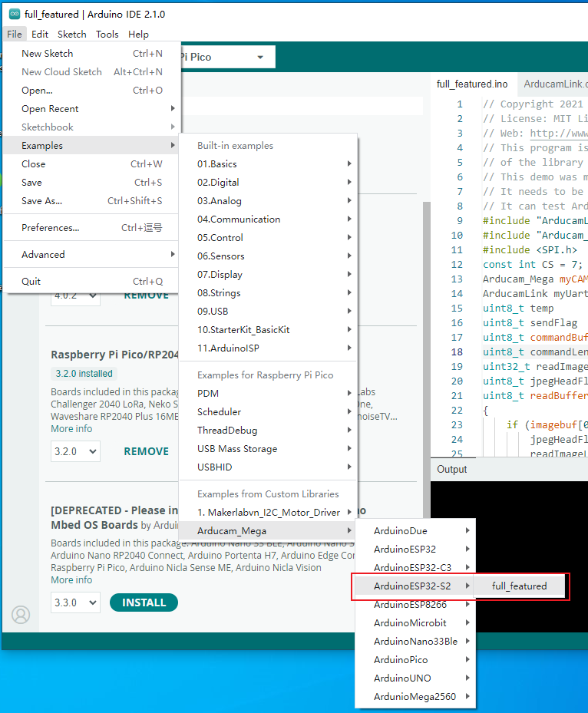The image size is (588, 713).
Task: Open ArduinoDue submenu
Action: [x=415, y=530]
